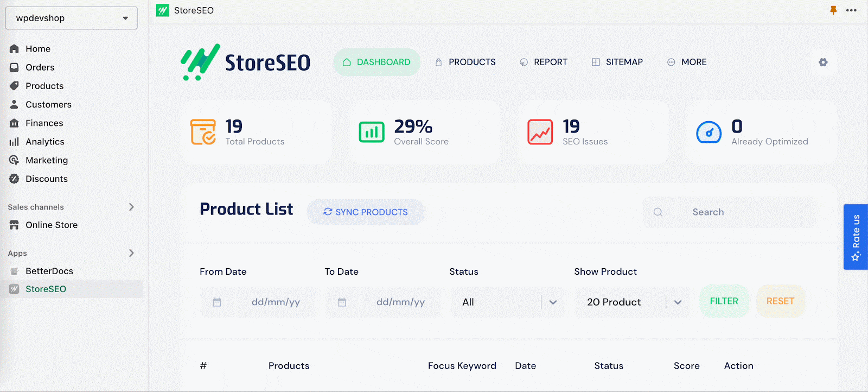868x392 pixels.
Task: Click the Orders inbox icon
Action: point(14,67)
